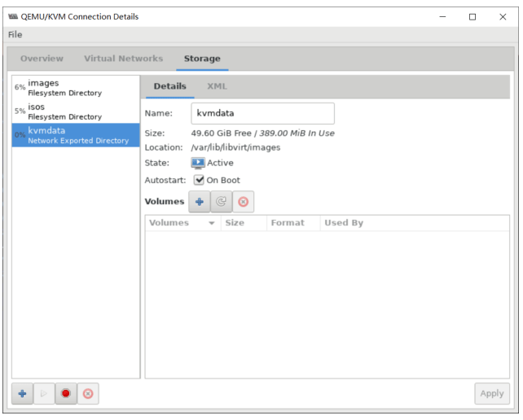The width and height of the screenshot is (523, 420).
Task: Switch to the Virtual Networks tab
Action: tap(123, 59)
